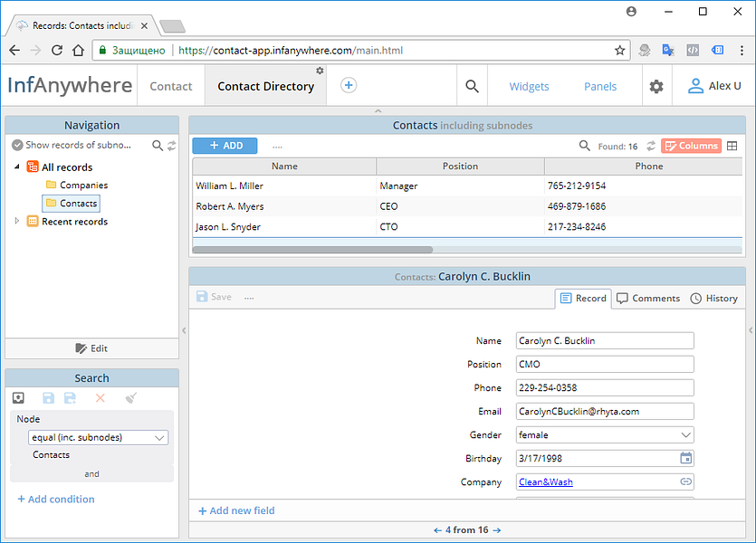Select Robert A. Myers row
Screen dimensions: 756x543
coord(467,206)
